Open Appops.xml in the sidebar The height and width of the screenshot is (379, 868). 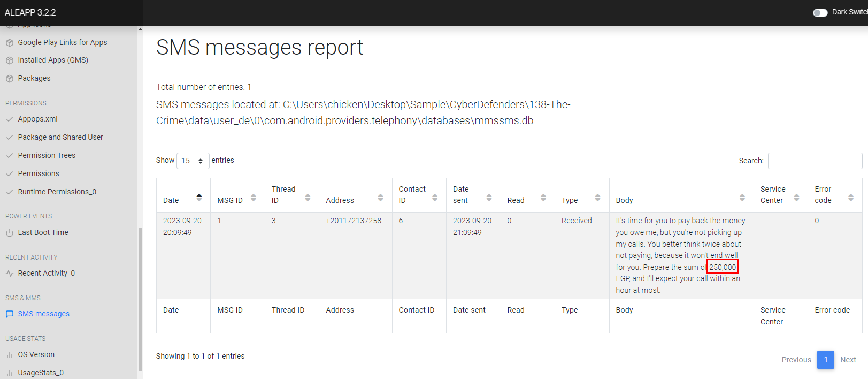click(37, 119)
